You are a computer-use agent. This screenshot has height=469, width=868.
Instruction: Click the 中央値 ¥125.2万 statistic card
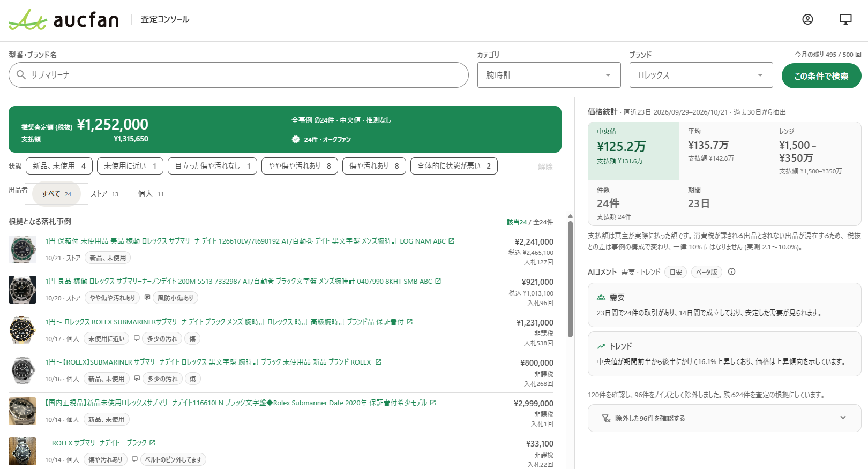click(634, 151)
